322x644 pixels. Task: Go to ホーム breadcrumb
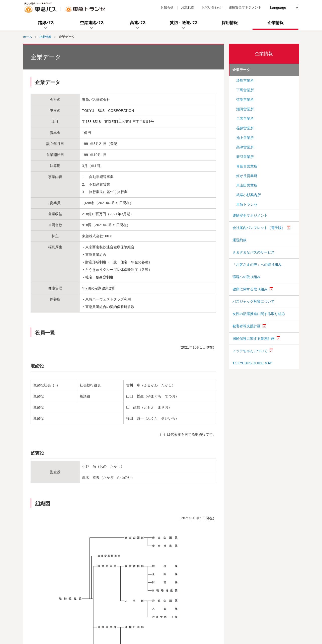click(x=28, y=37)
